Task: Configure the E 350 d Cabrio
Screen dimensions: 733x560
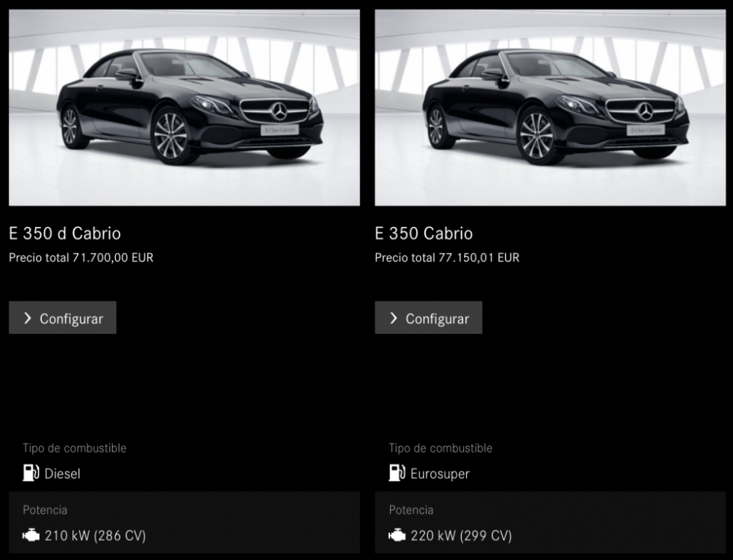Action: [63, 317]
